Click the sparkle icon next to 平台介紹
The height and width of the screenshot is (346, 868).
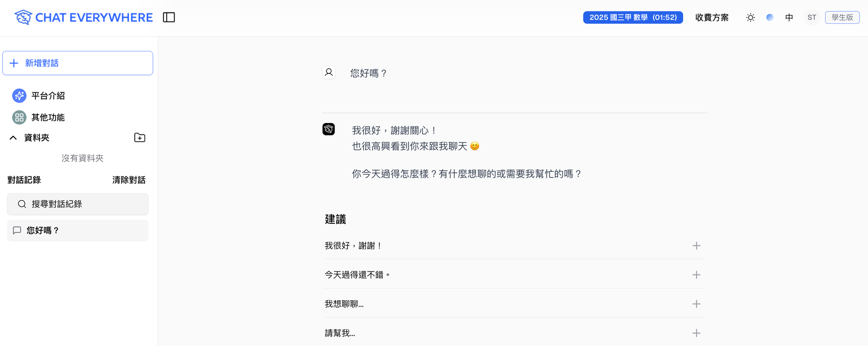(x=19, y=96)
